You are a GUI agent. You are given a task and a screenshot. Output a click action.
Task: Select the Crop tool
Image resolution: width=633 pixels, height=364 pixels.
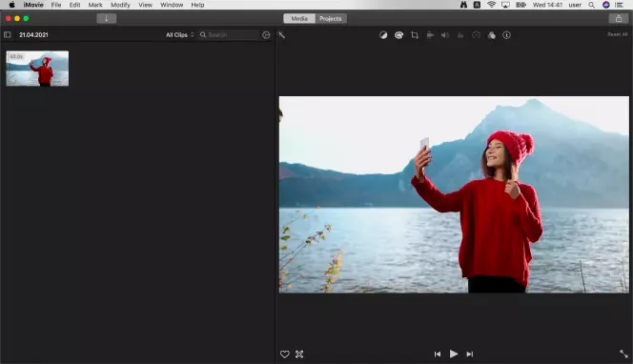[x=415, y=35]
